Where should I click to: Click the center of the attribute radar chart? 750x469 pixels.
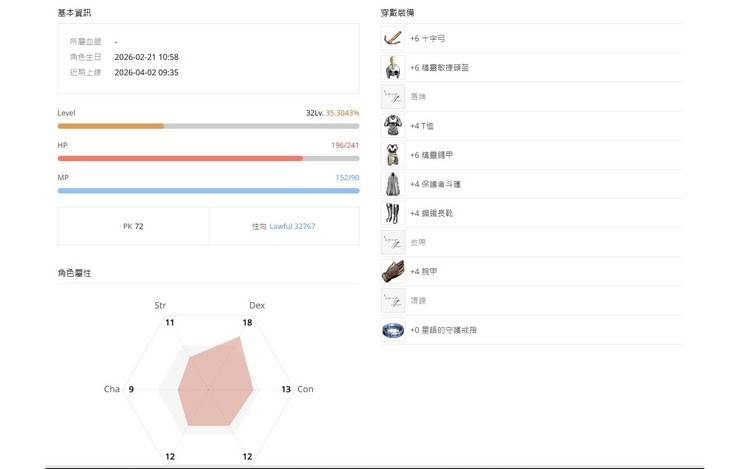tap(209, 388)
